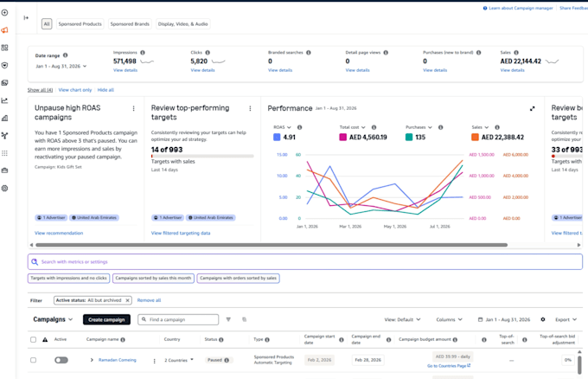This screenshot has height=379, width=588.
Task: Open the dotted apps grid icon in sidebar
Action: tap(5, 153)
